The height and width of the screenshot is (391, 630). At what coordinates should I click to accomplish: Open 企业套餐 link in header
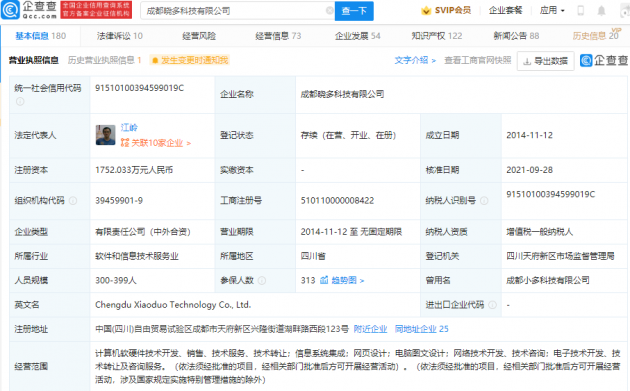(x=505, y=10)
